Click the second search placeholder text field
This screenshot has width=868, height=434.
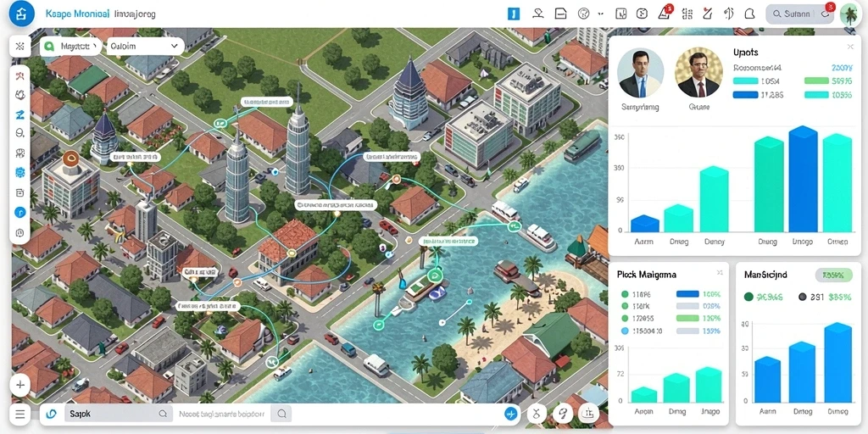221,414
